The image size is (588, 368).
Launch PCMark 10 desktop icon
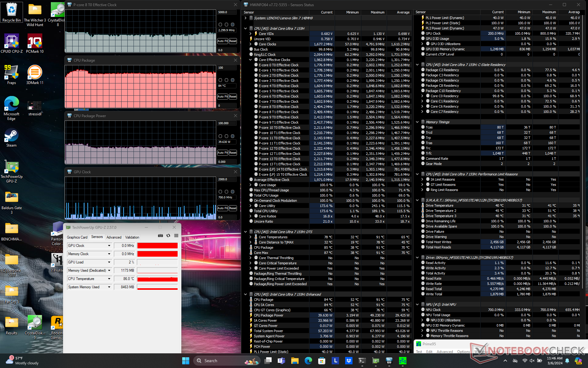coord(35,43)
